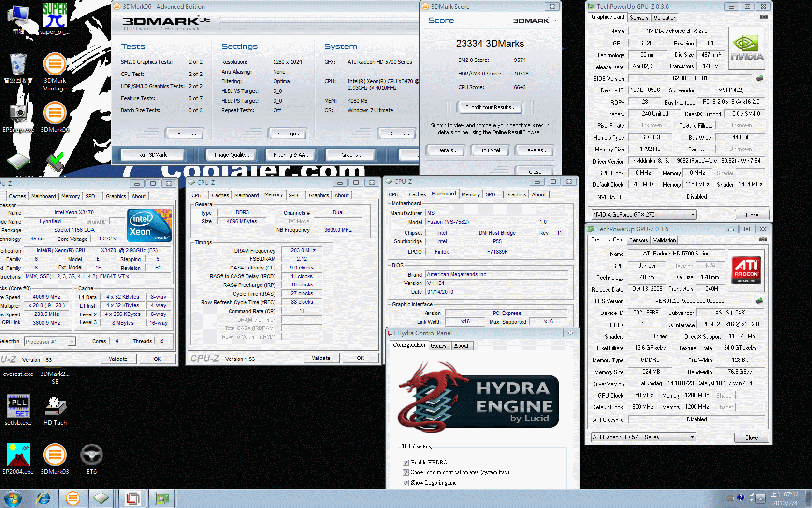
Task: Open Caches tab in Memory CPU-Z window
Action: [x=220, y=195]
